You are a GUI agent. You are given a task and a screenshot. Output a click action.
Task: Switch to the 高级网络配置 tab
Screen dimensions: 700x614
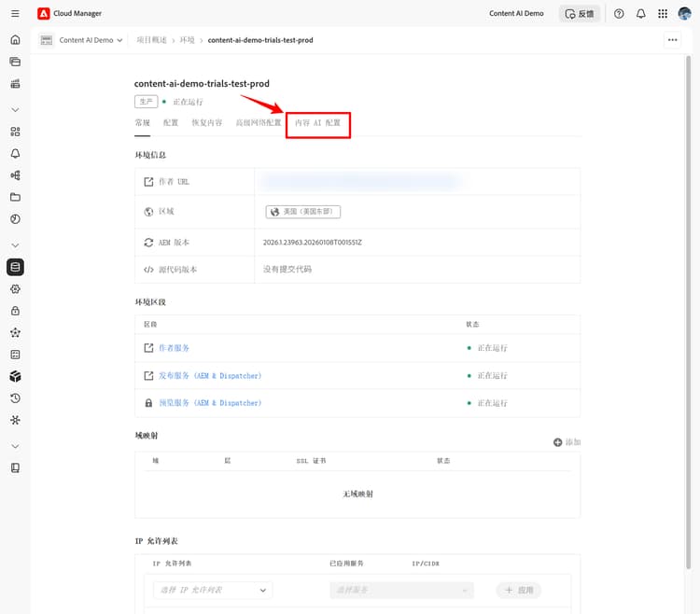click(259, 123)
